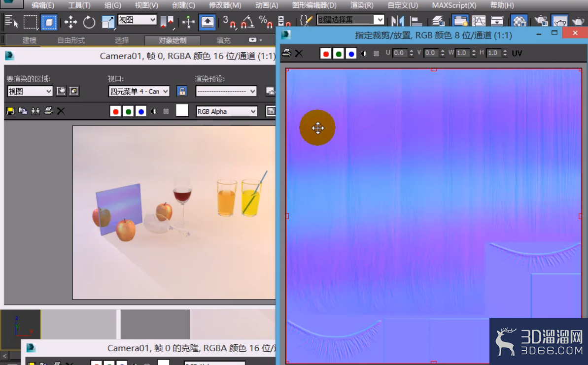Viewport: 588px width, 365px height.
Task: Activate the Select and Rotate tool
Action: [x=89, y=22]
